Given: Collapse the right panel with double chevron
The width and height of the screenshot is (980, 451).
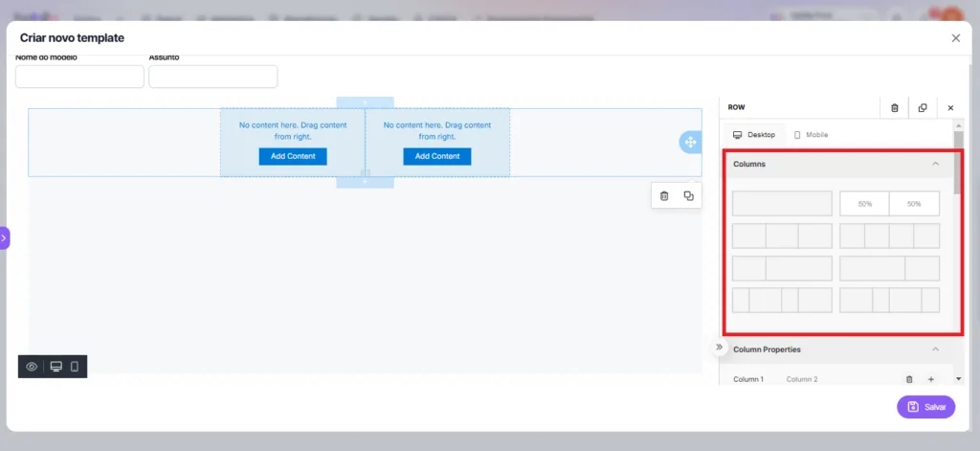Looking at the screenshot, I should [x=719, y=348].
